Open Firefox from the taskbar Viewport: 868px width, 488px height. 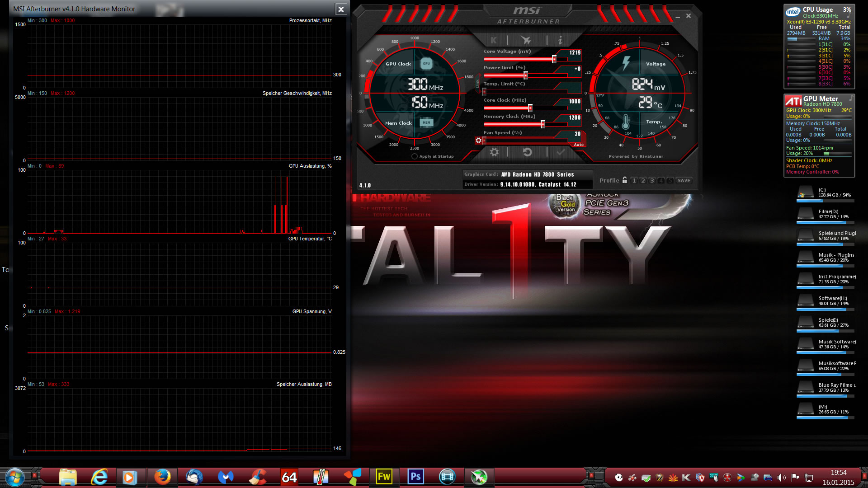click(x=162, y=477)
